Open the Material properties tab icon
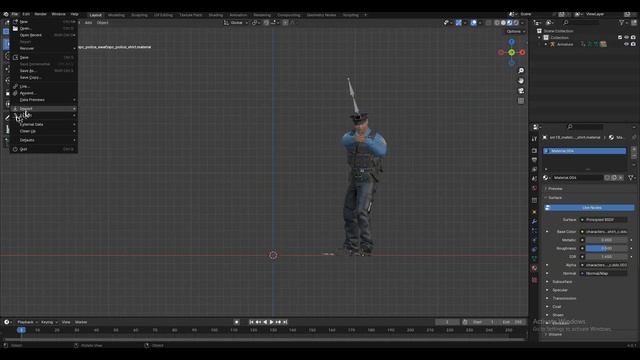The height and width of the screenshot is (360, 640). 534,268
